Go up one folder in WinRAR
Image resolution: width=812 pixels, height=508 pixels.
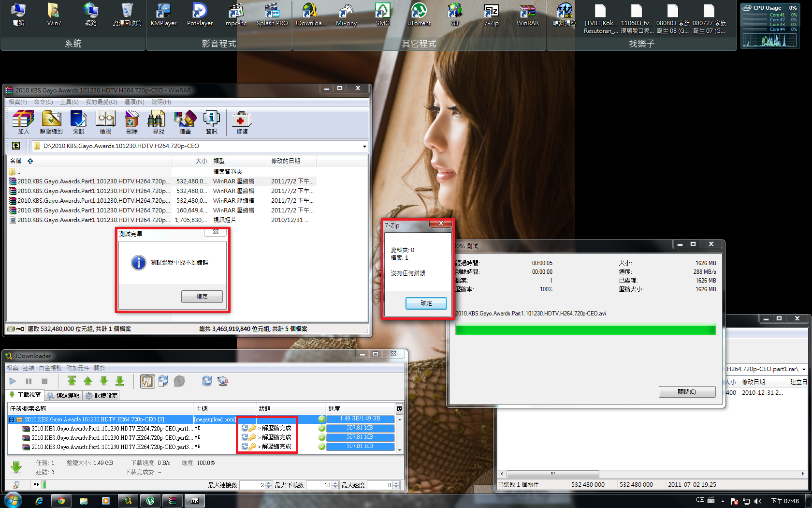click(16, 146)
